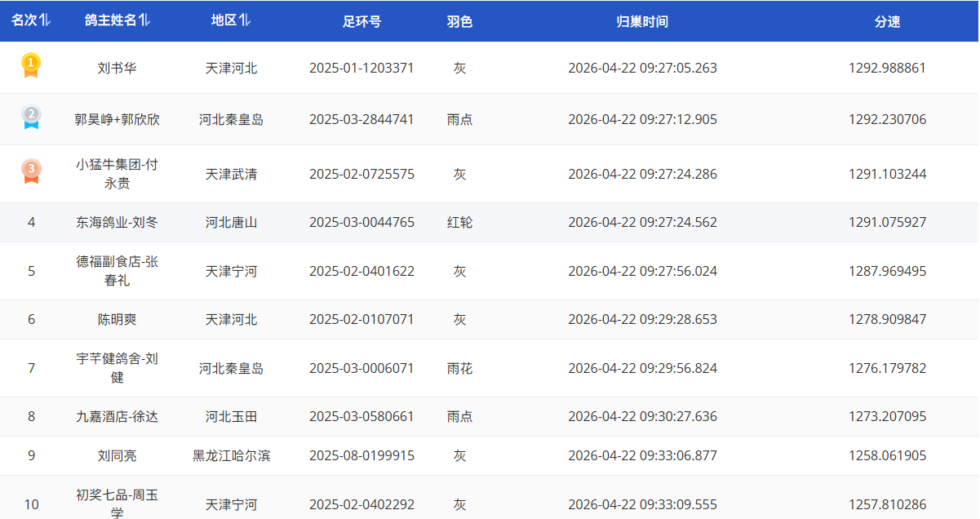Click the 羽色 column header

click(459, 21)
